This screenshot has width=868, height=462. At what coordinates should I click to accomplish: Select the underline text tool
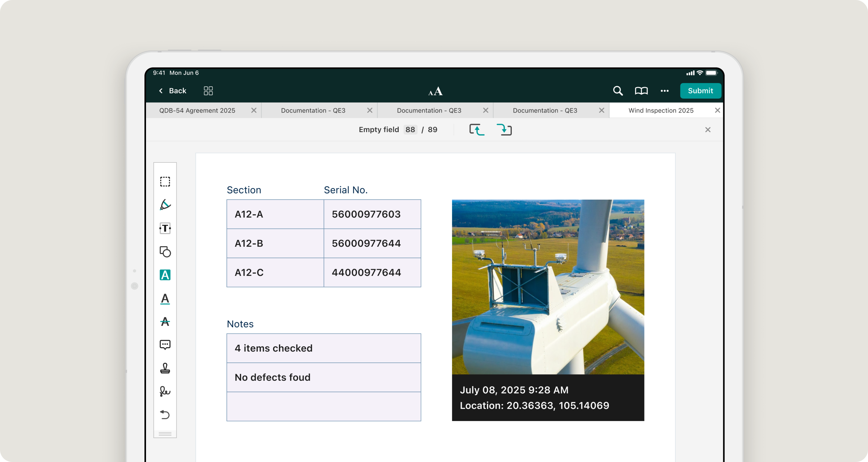coord(165,299)
